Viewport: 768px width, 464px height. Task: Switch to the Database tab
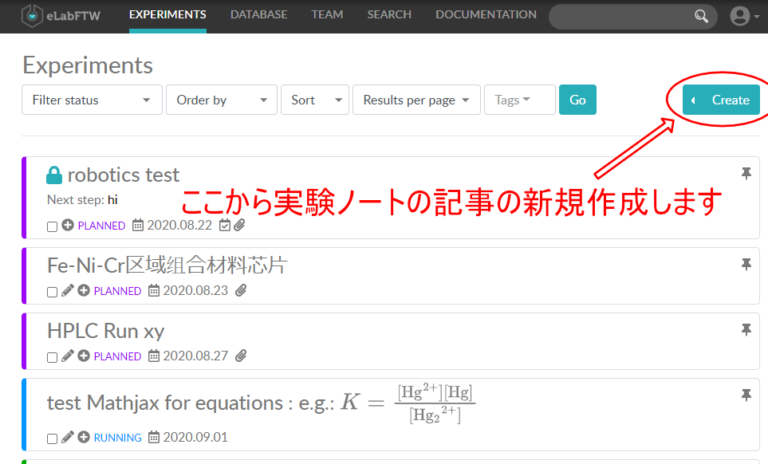pos(258,15)
